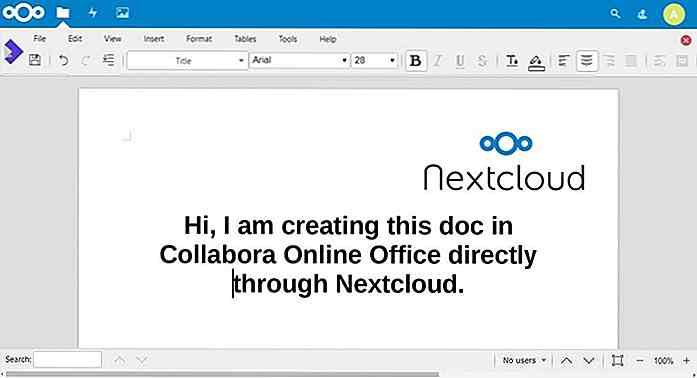The width and height of the screenshot is (697, 378).
Task: Choose the highlight color tool
Action: (536, 62)
